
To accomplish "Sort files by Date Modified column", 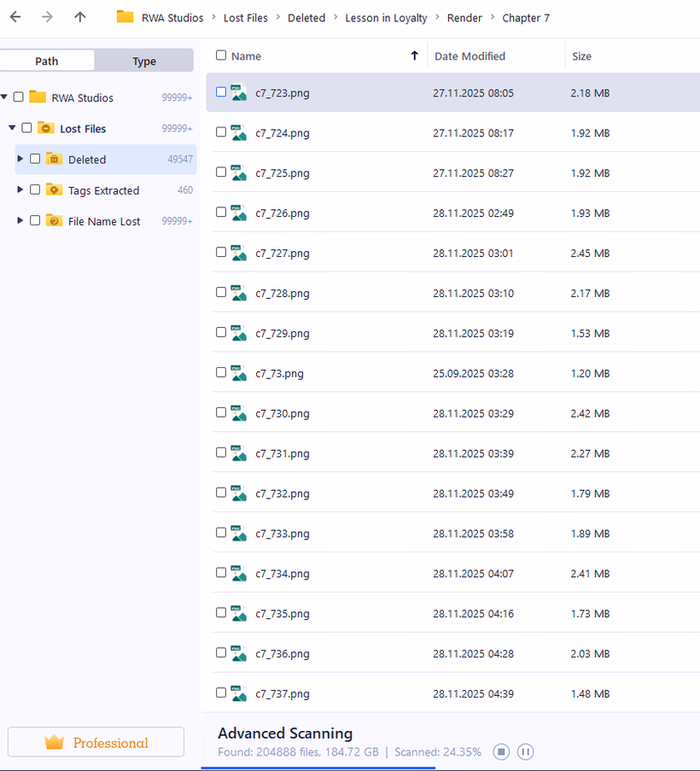I will (470, 56).
